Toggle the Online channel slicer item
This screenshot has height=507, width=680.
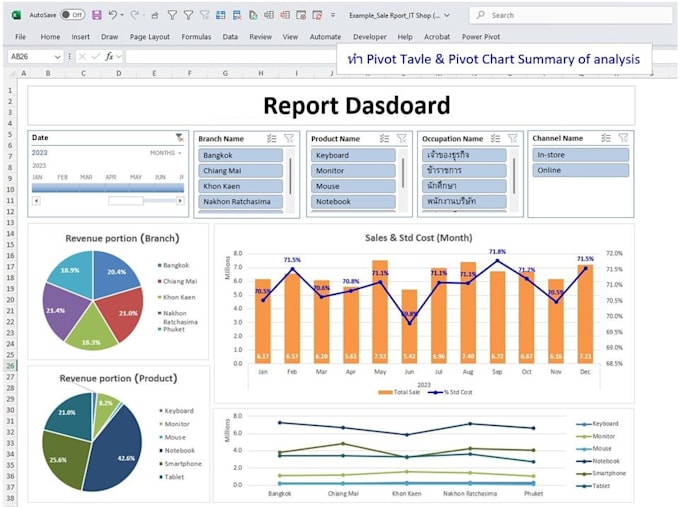pos(581,170)
